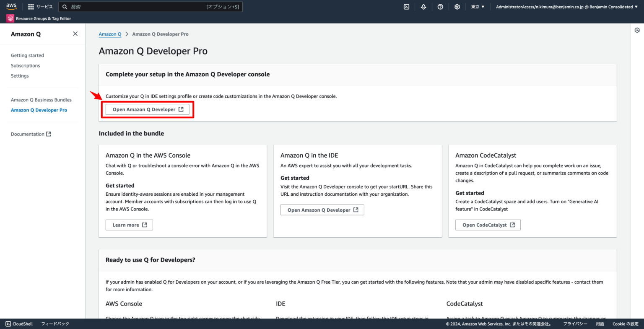Screen dimensions: 644x329
Task: Open Resource Groups & Tag Editor shortcut
Action: click(x=39, y=18)
